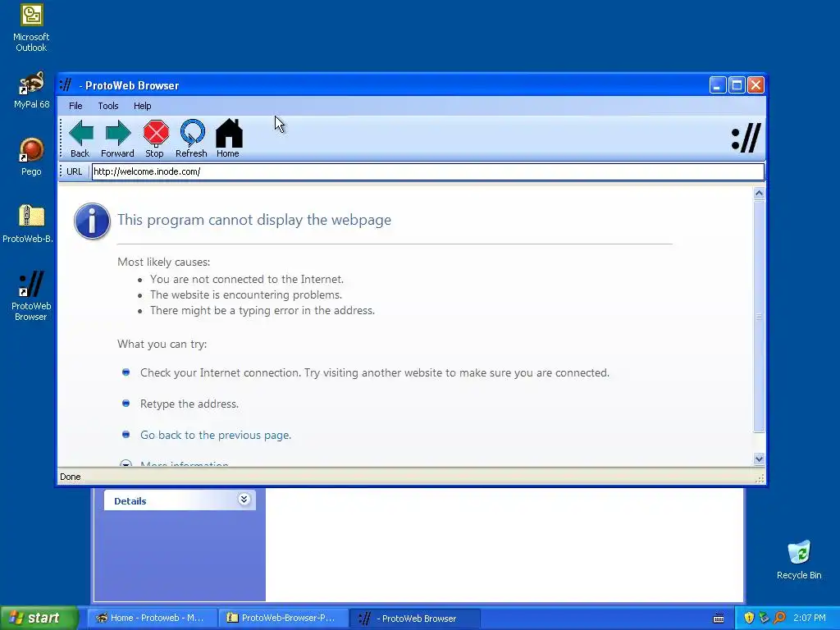Click 'You are not connected to the Internet.' text
Screen dimensions: 840x630
tap(247, 280)
